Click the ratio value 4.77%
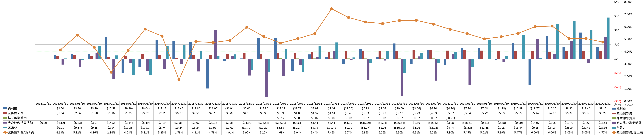 click(x=603, y=132)
